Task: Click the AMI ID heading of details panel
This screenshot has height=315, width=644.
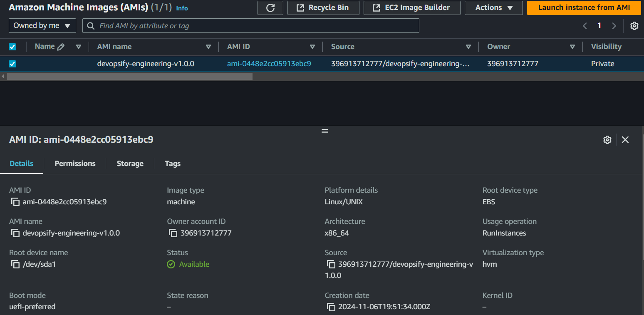Action: 81,140
